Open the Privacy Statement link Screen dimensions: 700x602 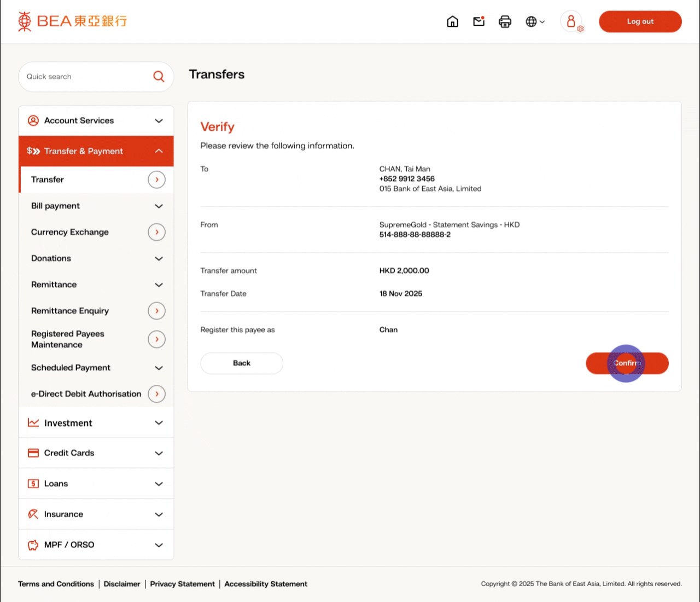click(x=182, y=584)
